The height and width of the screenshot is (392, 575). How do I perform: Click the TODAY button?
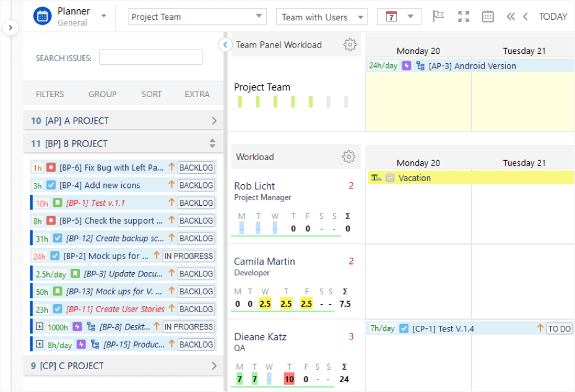click(x=553, y=17)
